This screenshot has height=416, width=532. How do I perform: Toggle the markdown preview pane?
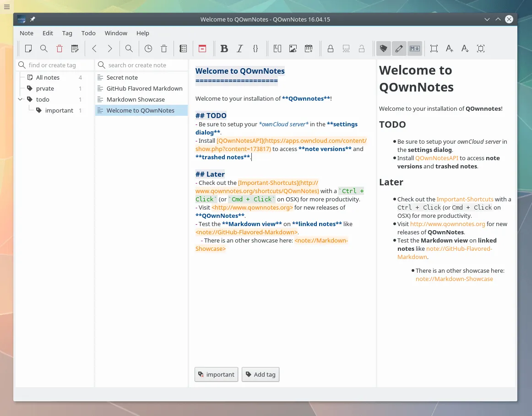(414, 49)
